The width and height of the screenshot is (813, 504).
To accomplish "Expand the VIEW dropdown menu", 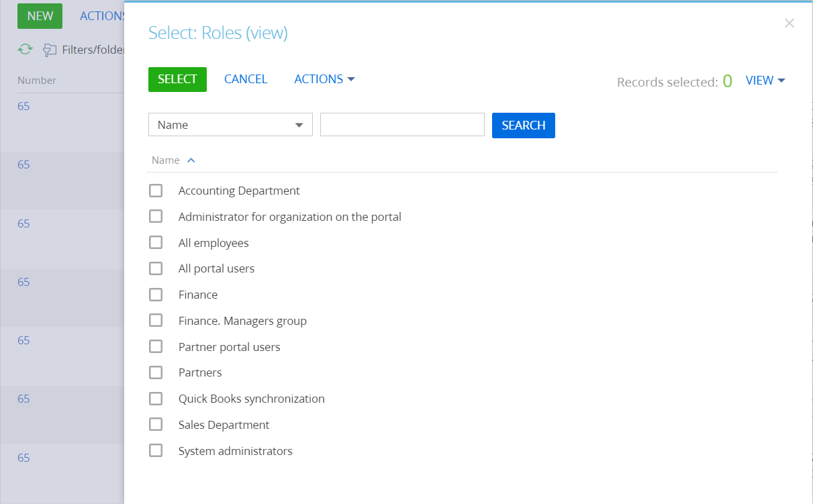I will tap(765, 81).
